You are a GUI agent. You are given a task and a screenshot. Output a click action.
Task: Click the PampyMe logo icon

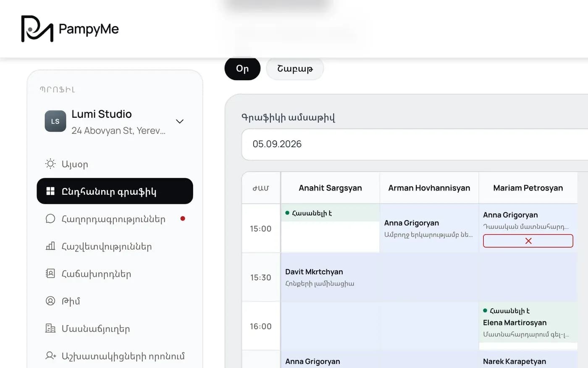(37, 29)
